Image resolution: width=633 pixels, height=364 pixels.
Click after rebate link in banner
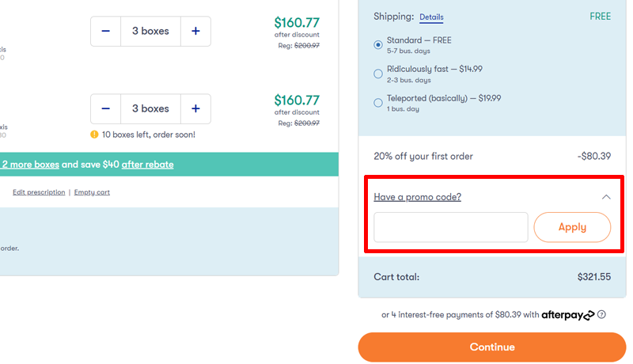coord(147,165)
